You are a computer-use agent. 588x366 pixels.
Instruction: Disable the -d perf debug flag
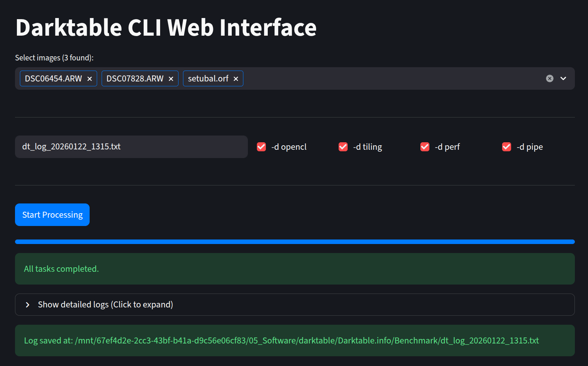[425, 147]
